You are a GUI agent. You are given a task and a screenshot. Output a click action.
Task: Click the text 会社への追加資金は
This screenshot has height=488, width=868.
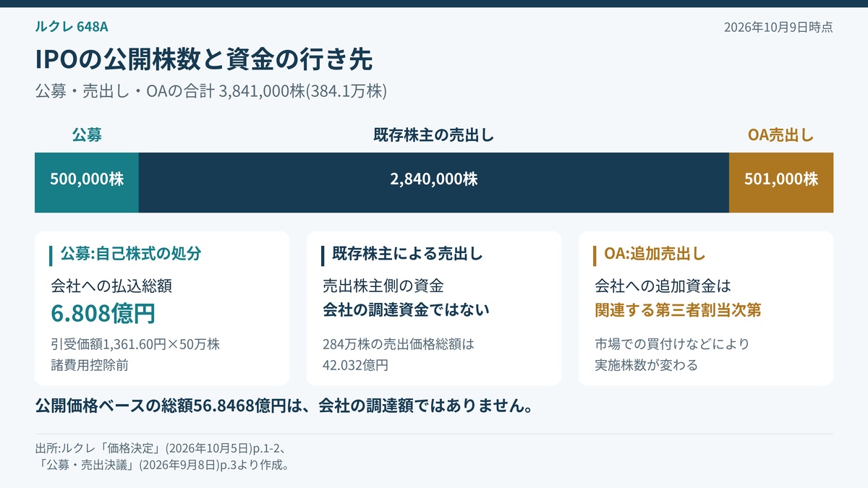click(x=663, y=286)
